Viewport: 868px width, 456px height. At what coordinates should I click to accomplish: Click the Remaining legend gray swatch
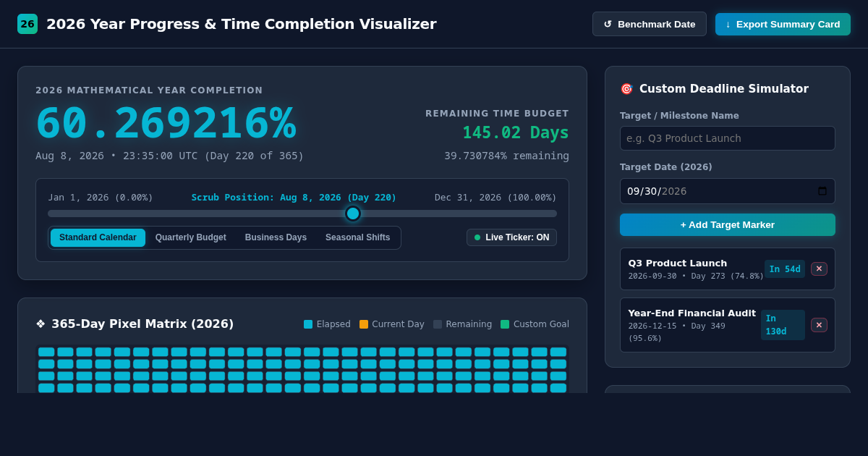tap(438, 324)
